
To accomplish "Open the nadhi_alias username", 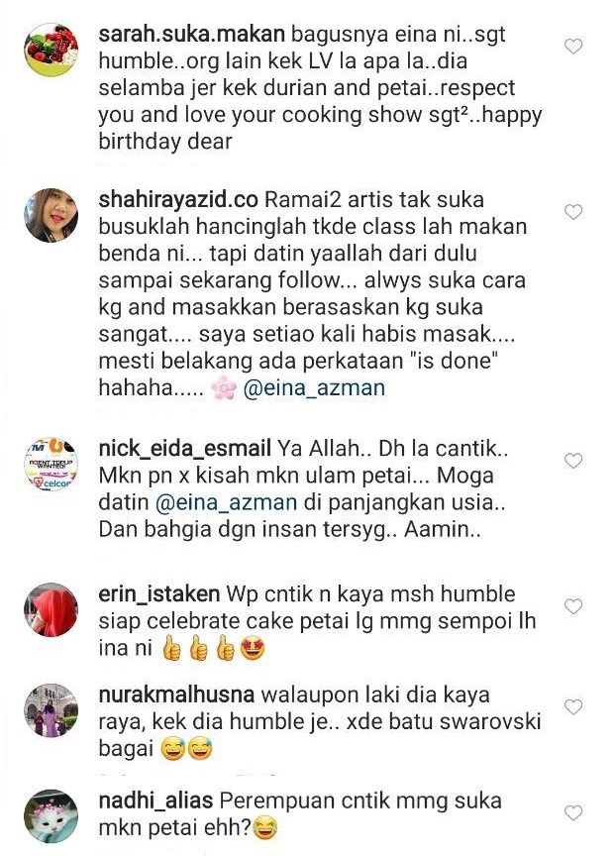I will pyautogui.click(x=155, y=801).
